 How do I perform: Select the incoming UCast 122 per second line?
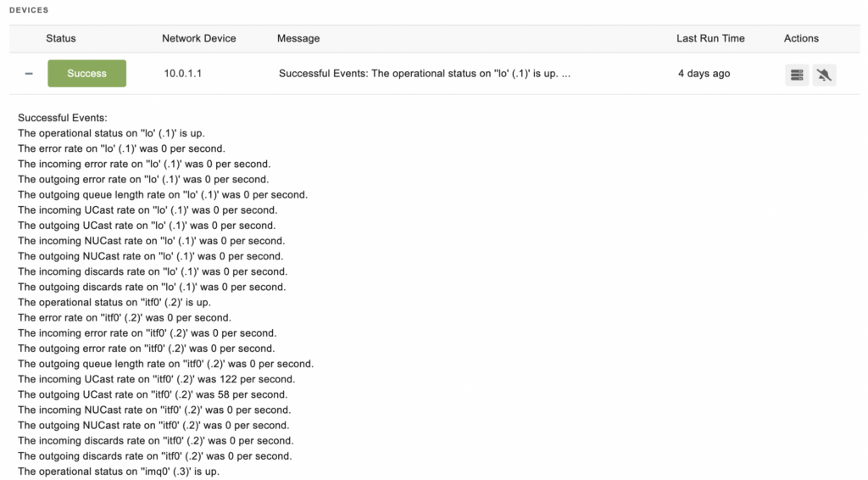coord(157,379)
